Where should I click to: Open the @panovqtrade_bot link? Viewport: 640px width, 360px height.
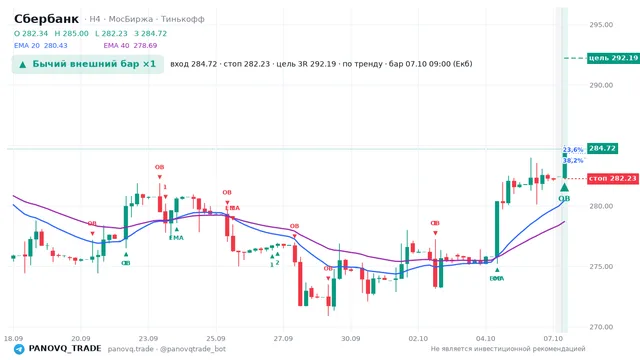click(193, 349)
